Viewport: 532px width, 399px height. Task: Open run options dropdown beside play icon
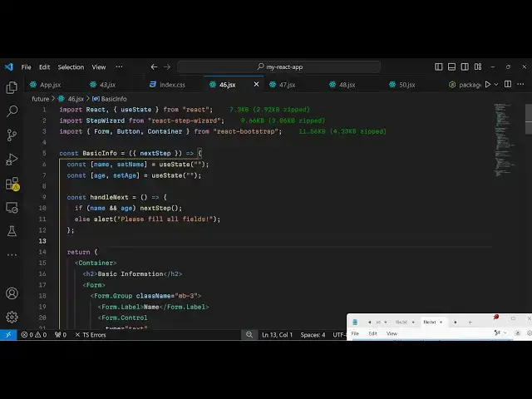pyautogui.click(x=496, y=84)
